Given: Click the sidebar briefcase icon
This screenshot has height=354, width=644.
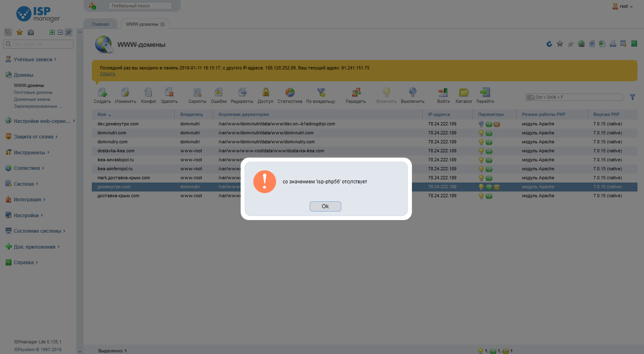Looking at the screenshot, I should [31, 32].
